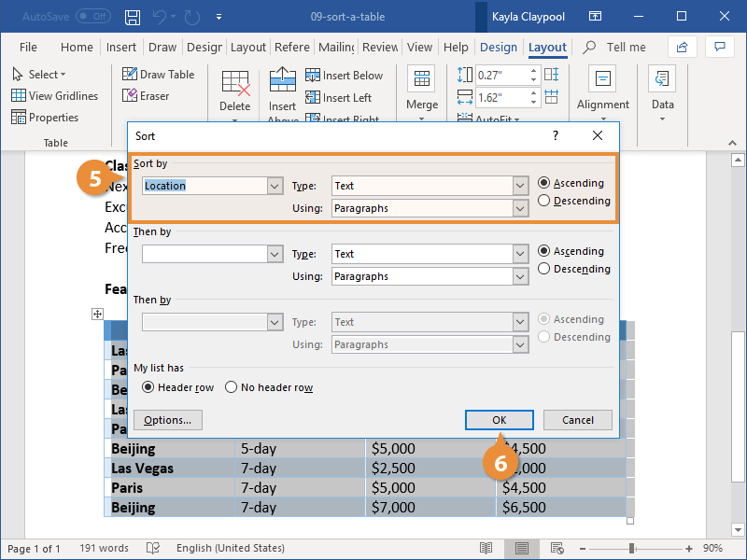Switch to Read Mode view
Image resolution: width=747 pixels, height=560 pixels.
pos(486,548)
